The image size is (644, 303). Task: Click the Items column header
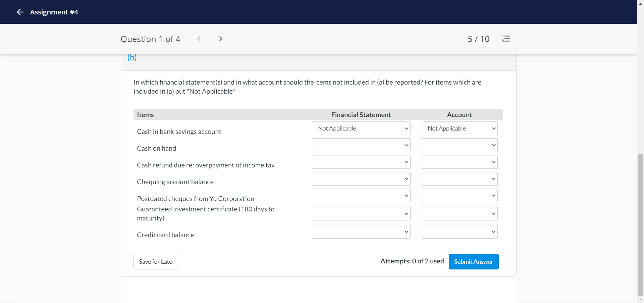(x=145, y=115)
